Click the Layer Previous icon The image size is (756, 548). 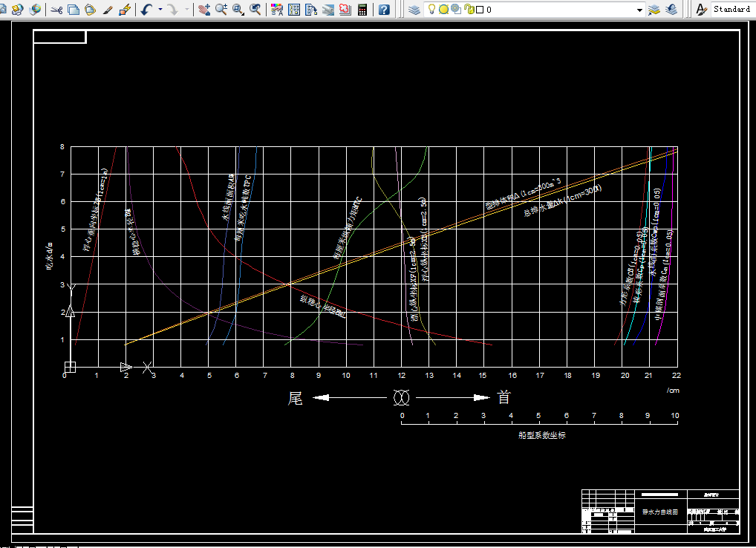pyautogui.click(x=671, y=9)
